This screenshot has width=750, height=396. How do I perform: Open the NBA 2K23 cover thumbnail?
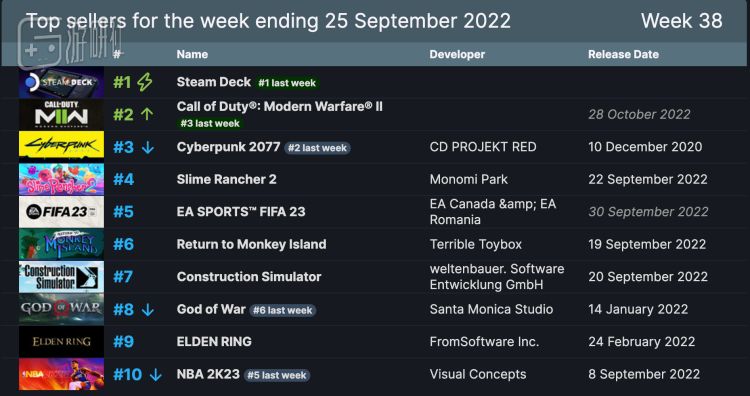pos(61,374)
